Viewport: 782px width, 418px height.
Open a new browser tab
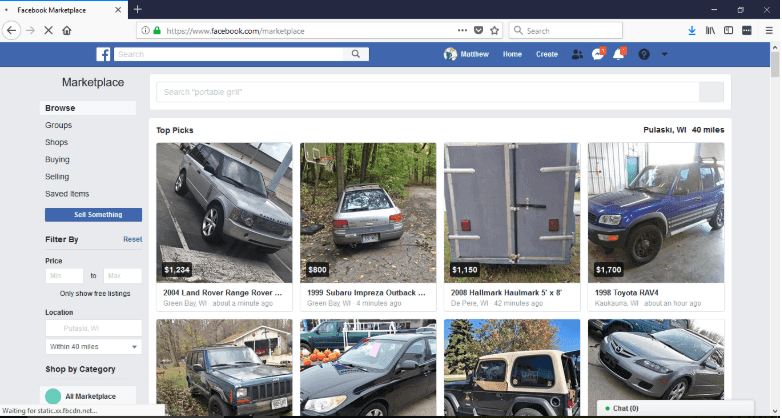point(138,9)
